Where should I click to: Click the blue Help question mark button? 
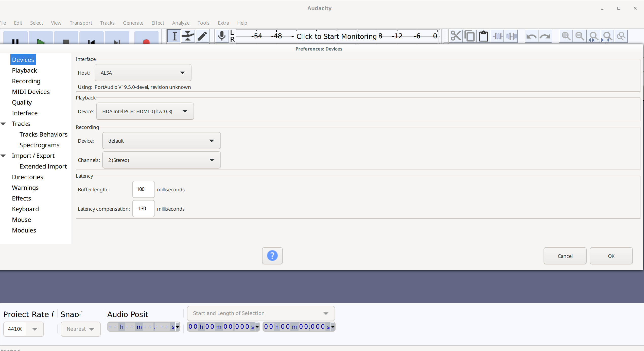point(272,256)
